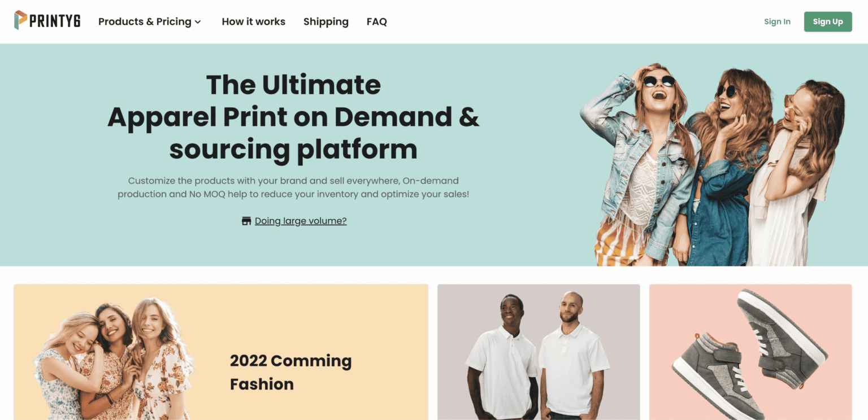Screen dimensions: 868x420
Task: Click the store icon beside Doing large volume
Action: (246, 221)
